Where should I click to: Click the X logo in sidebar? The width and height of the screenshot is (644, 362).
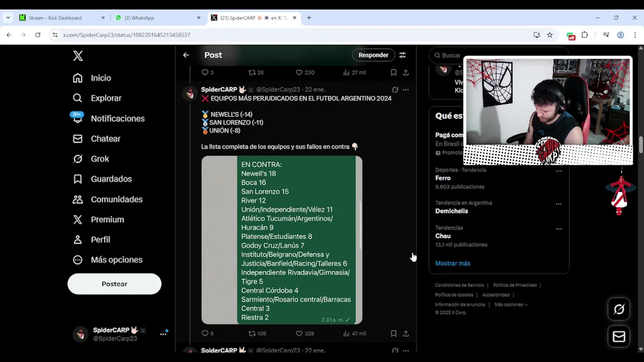(78, 56)
